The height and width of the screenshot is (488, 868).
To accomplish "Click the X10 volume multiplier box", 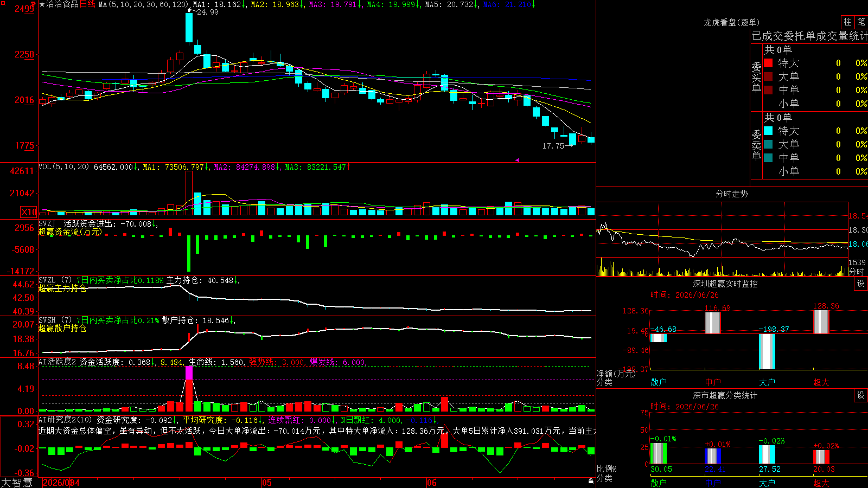I will (x=29, y=212).
